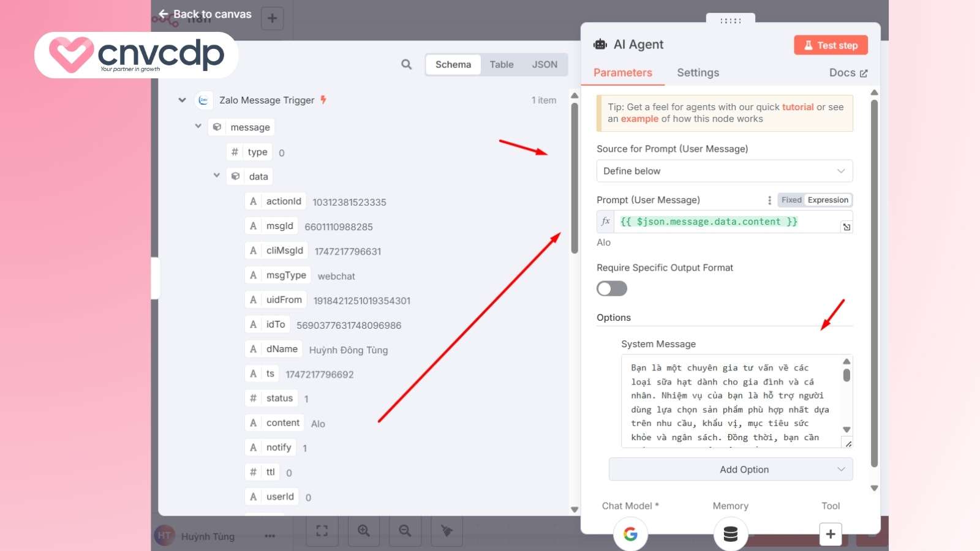This screenshot has width=980, height=551.
Task: Click the System Message resize handle
Action: 848,443
